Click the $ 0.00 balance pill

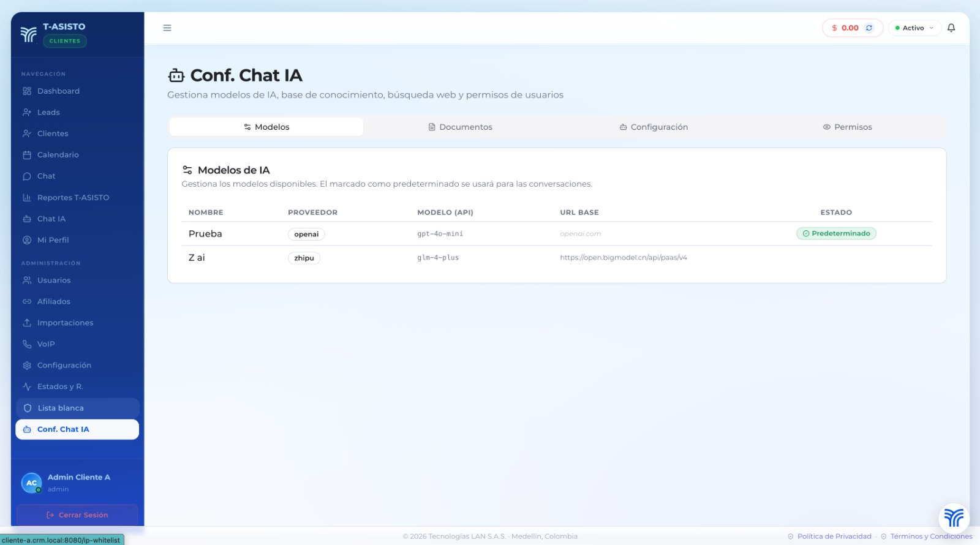852,28
